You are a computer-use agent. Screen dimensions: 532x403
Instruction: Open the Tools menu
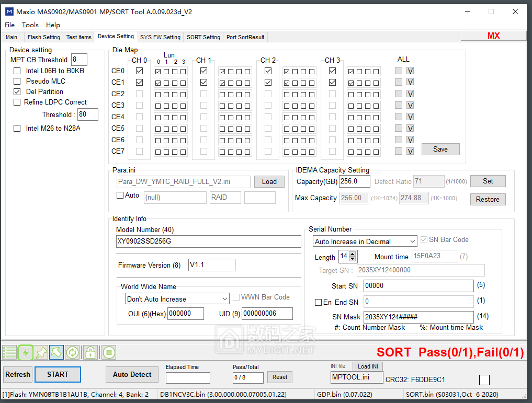30,25
